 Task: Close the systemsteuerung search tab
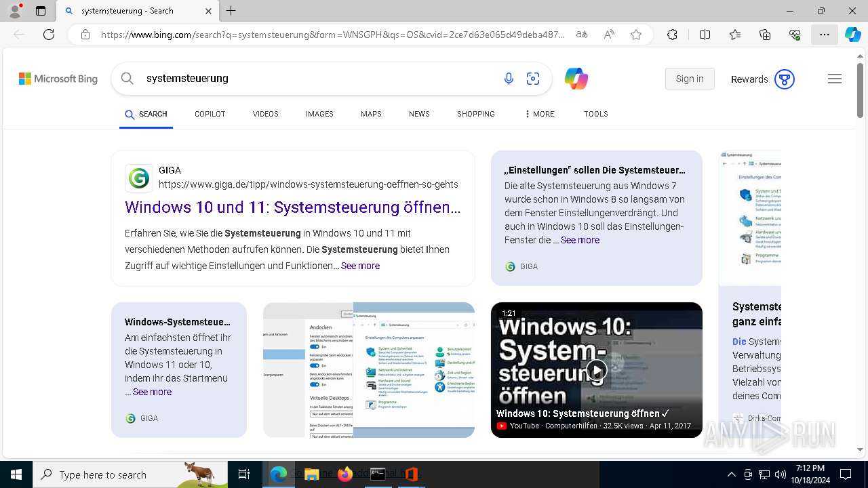[x=208, y=11]
